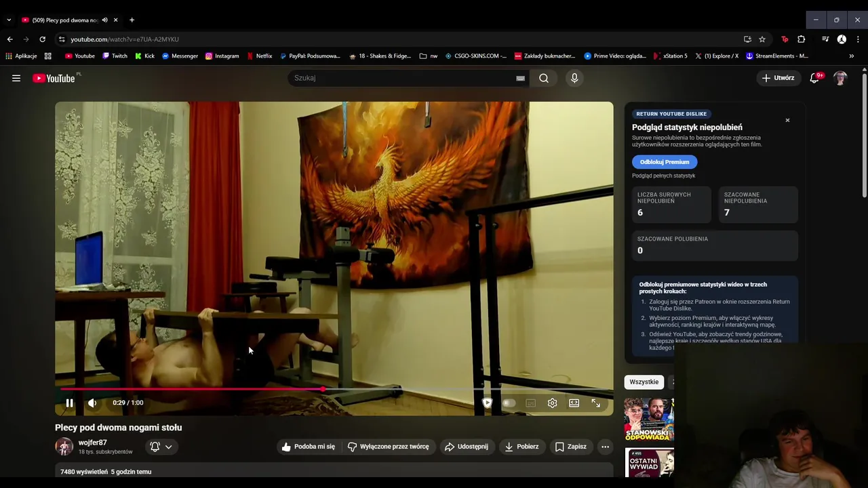The width and height of the screenshot is (868, 488).
Task: Open the Chrome three-dot menu
Action: click(x=858, y=39)
